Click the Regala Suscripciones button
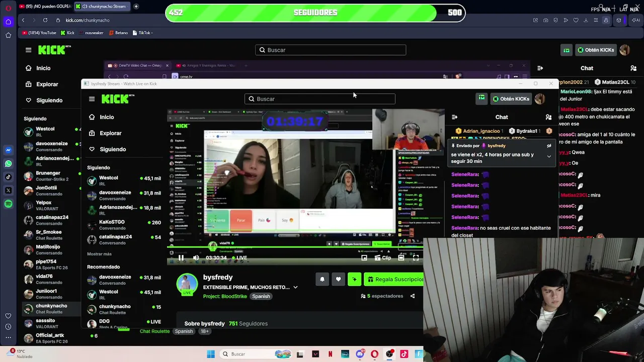This screenshot has width=644, height=362. 394,279
